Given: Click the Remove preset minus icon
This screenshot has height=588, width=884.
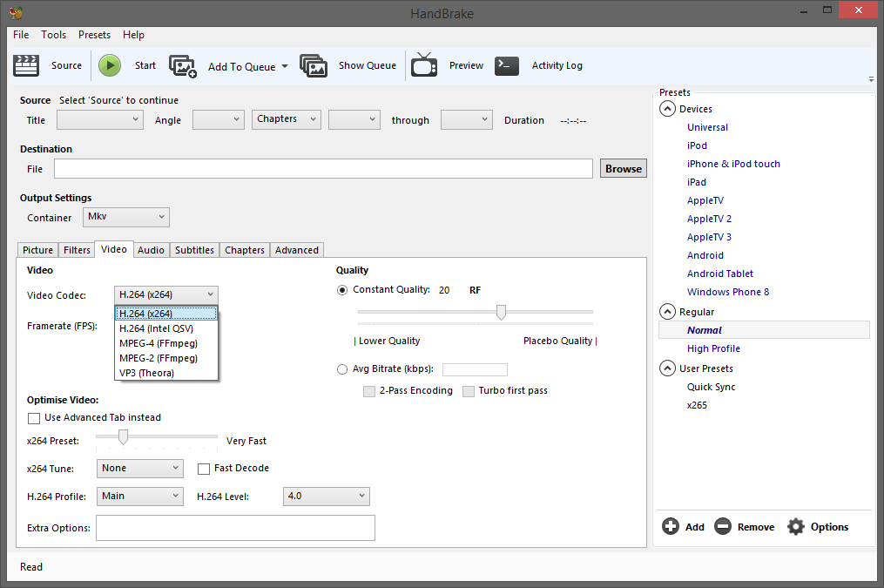Looking at the screenshot, I should pos(723,526).
